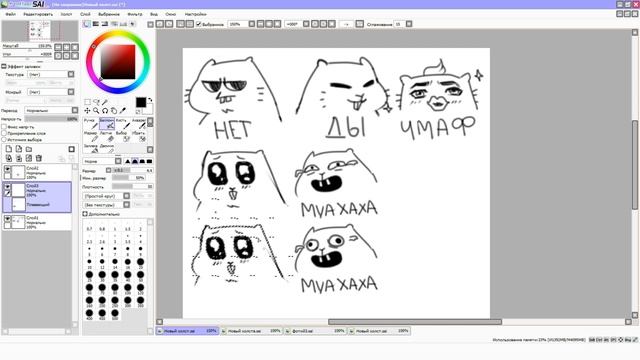Select the rectangular selection tool
Image resolution: width=640 pixels, height=360 pixels.
coord(87,102)
